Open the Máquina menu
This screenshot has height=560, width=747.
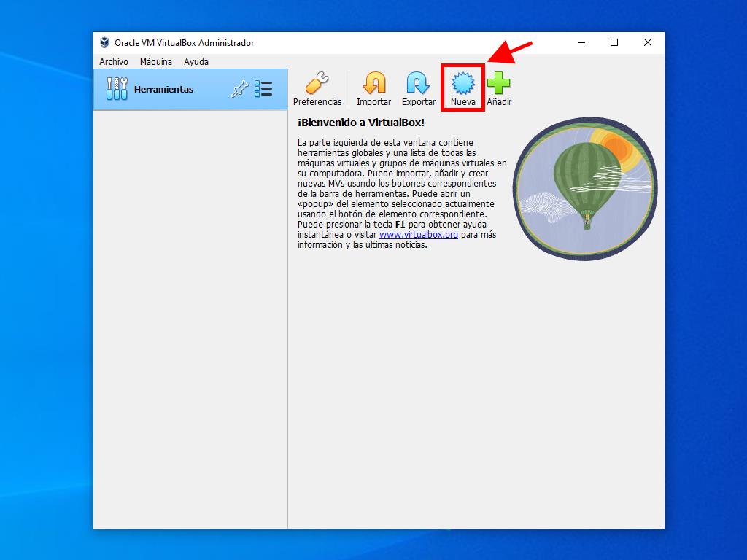(156, 62)
